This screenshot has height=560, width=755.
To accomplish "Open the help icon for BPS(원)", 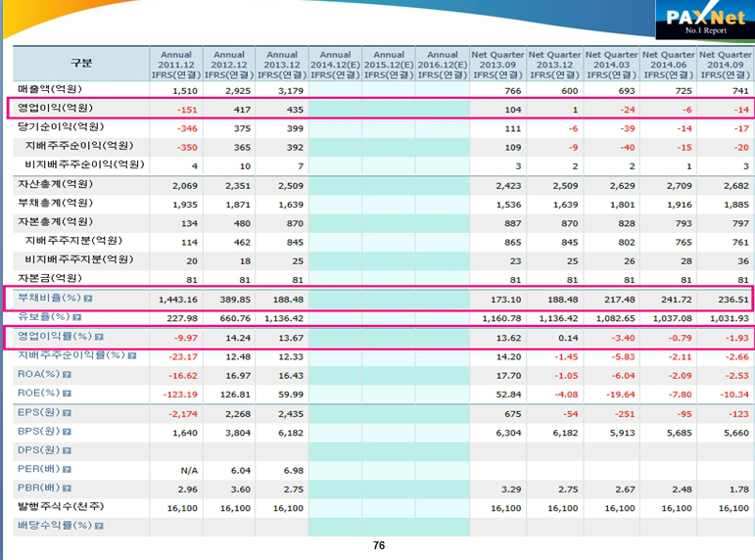I will [69, 431].
